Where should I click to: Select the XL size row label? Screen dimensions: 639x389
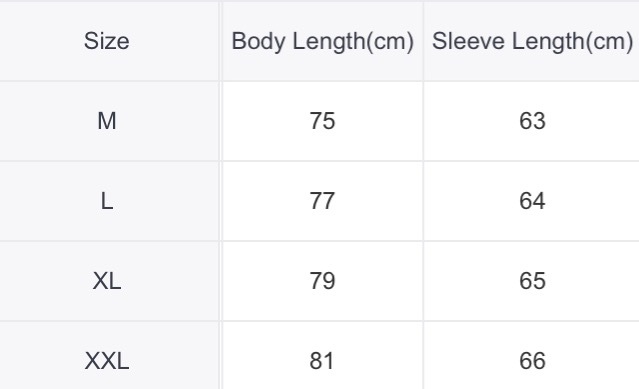tap(107, 281)
